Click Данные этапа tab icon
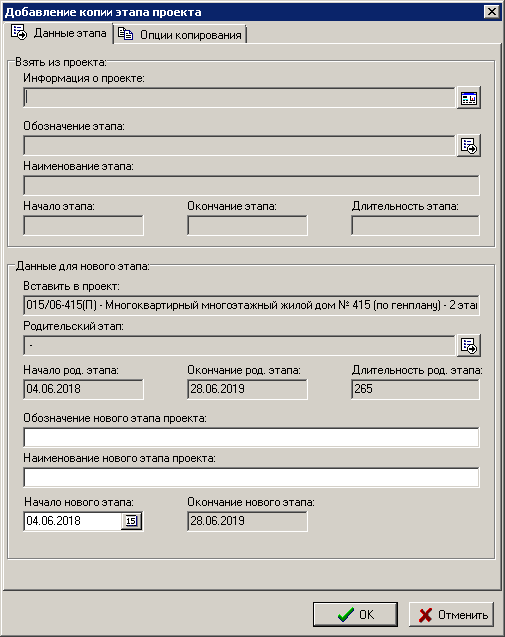This screenshot has height=637, width=505. [19, 32]
